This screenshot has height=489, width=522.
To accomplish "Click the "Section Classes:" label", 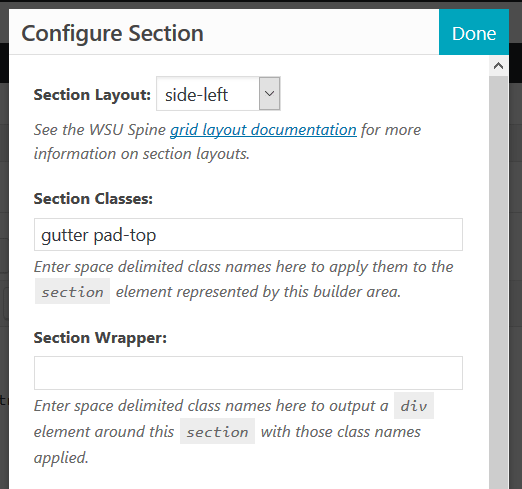I will [93, 199].
